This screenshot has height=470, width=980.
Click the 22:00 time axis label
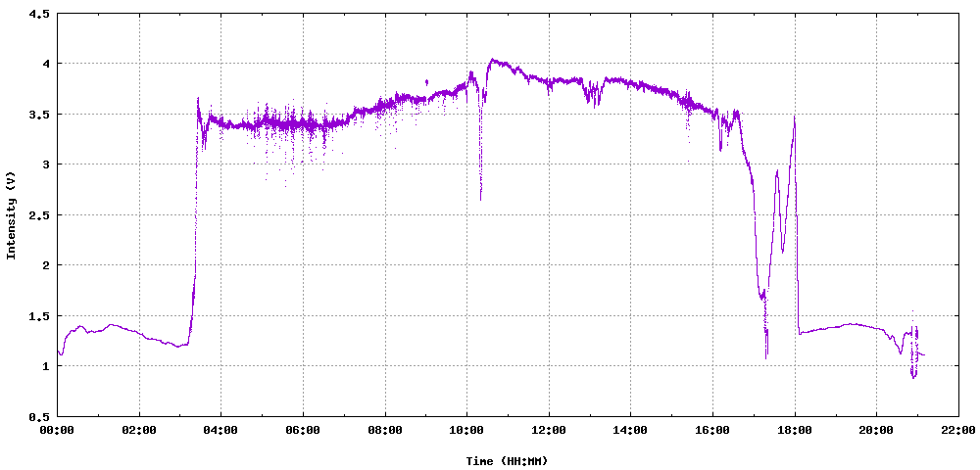[958, 430]
